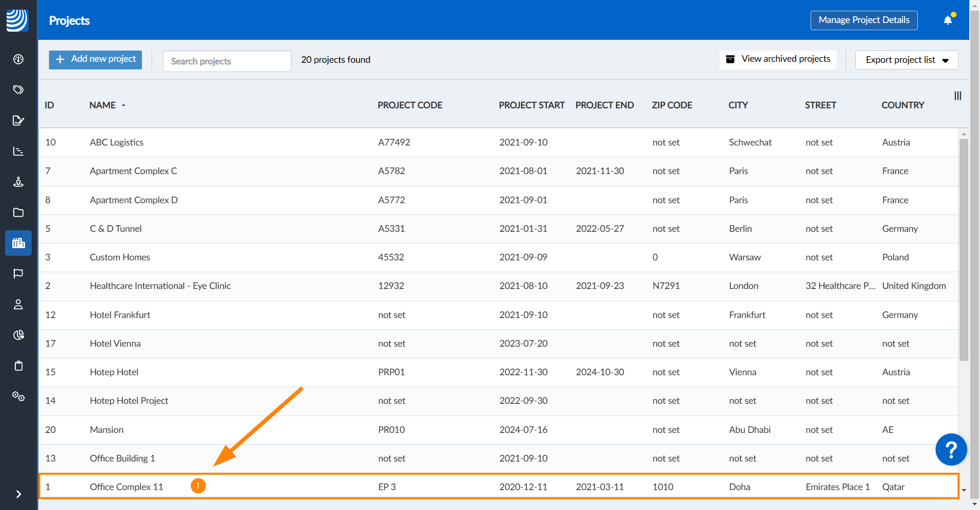Click the notification bell icon
The image size is (980, 510).
click(x=948, y=20)
